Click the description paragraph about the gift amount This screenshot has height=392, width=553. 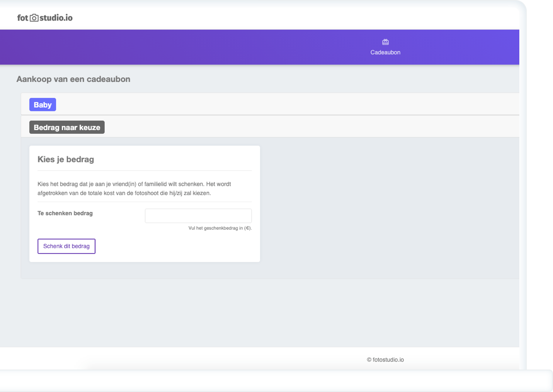[x=134, y=189]
